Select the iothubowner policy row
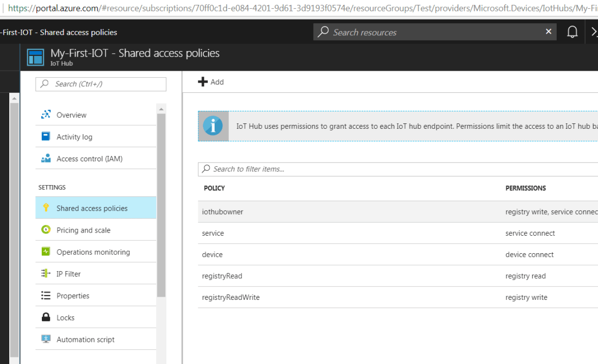This screenshot has width=598, height=364. tap(223, 212)
